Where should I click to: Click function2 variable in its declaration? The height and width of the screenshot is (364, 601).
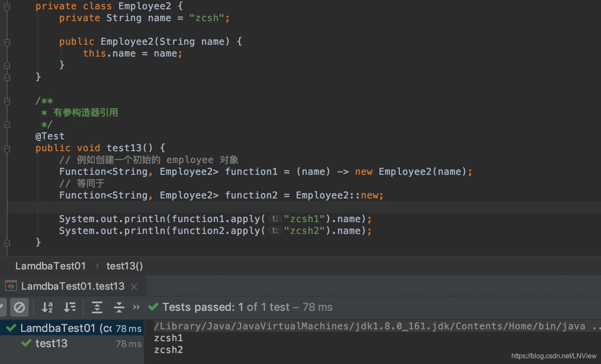coord(251,195)
